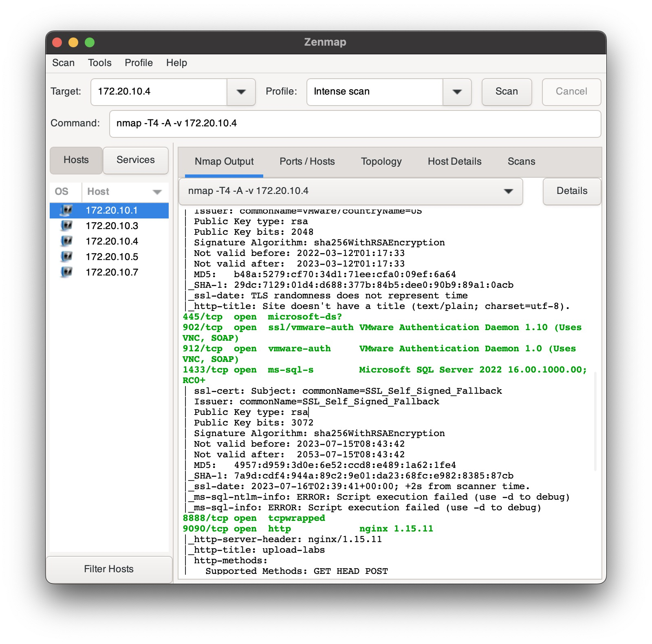Open the Profile menu
Viewport: 652px width, 644px height.
click(139, 63)
